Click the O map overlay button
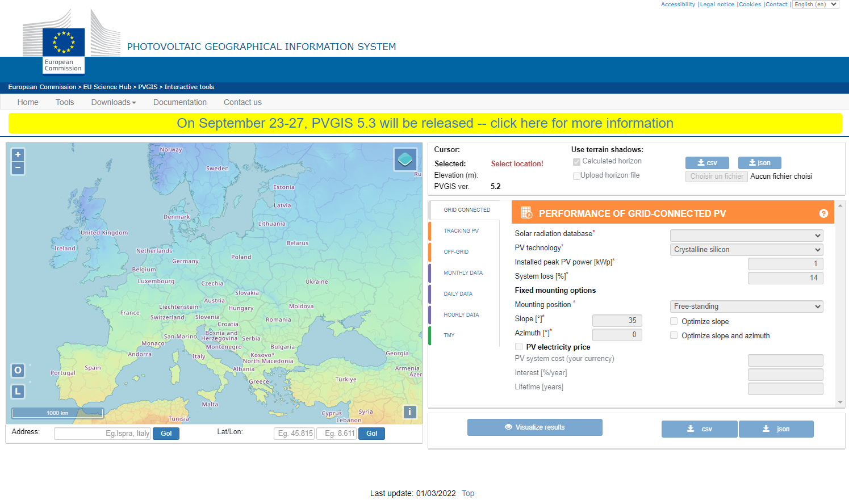 click(18, 371)
